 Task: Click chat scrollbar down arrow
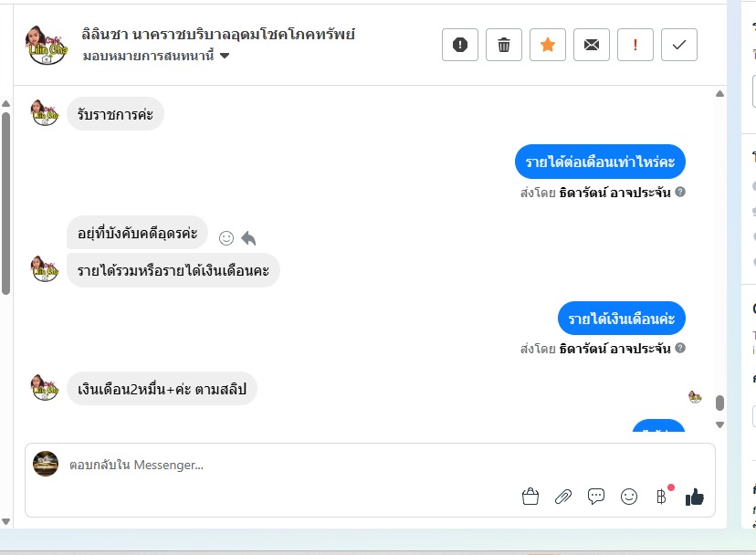coord(719,424)
